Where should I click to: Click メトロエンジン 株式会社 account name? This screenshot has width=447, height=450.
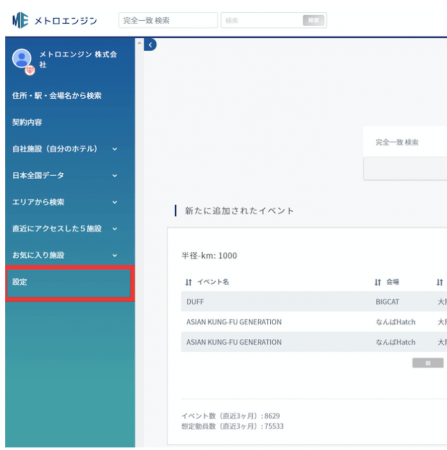click(78, 59)
